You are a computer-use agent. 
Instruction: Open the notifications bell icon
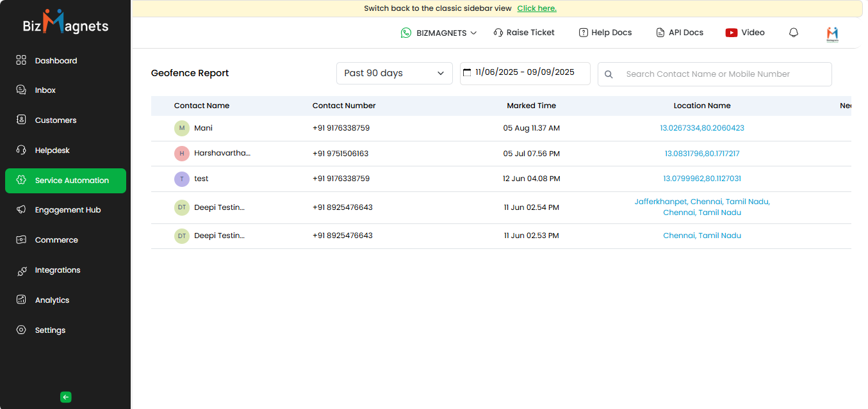click(794, 33)
